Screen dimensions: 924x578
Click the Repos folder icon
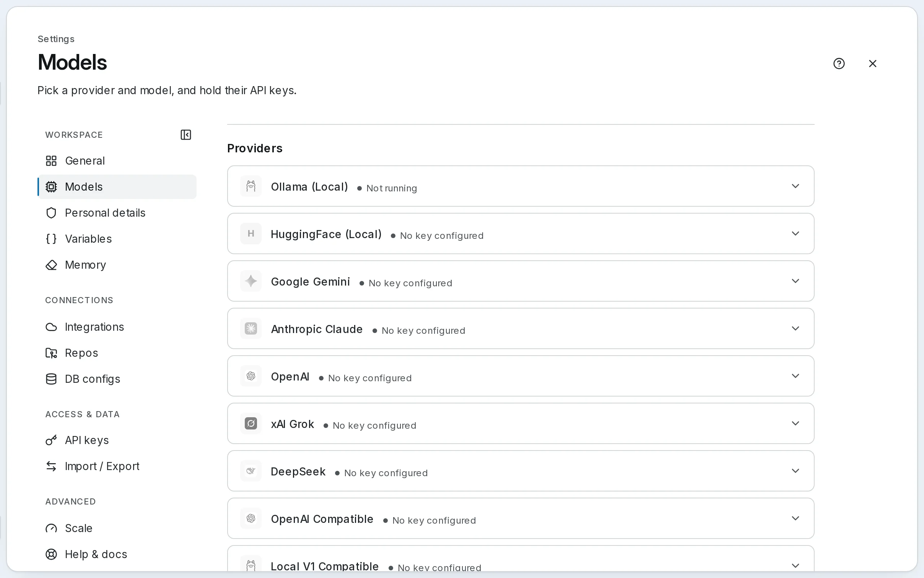(51, 353)
